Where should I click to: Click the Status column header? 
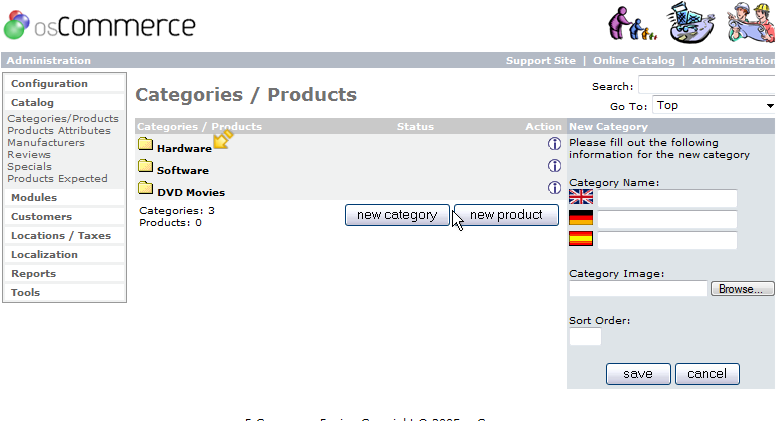click(x=415, y=127)
